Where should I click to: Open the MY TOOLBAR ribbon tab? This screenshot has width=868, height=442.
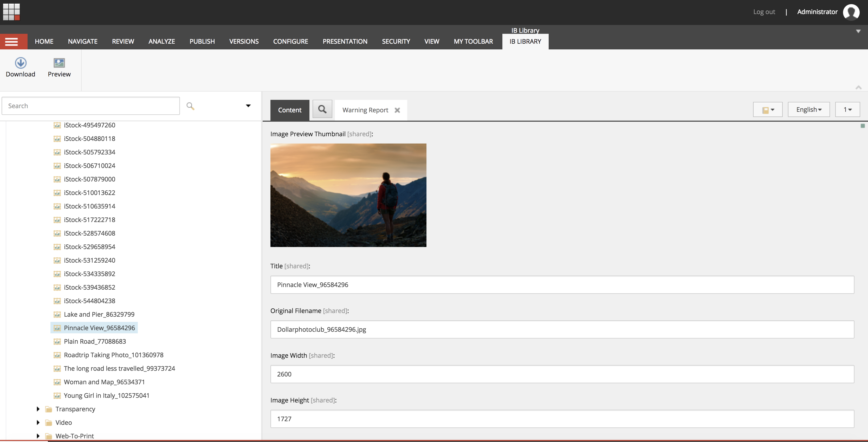[x=473, y=41]
